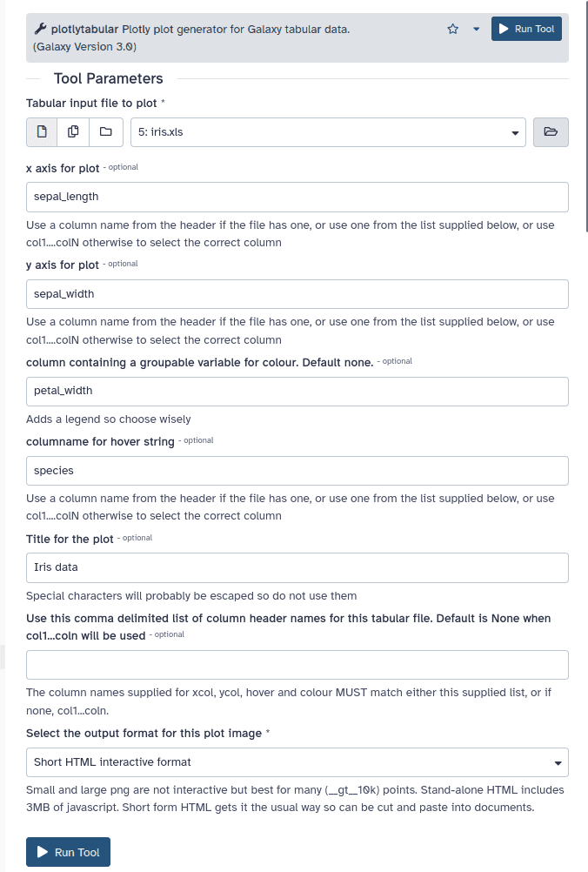Click the plot title field 'Iris data'
Image resolution: width=588 pixels, height=872 pixels.
point(297,567)
